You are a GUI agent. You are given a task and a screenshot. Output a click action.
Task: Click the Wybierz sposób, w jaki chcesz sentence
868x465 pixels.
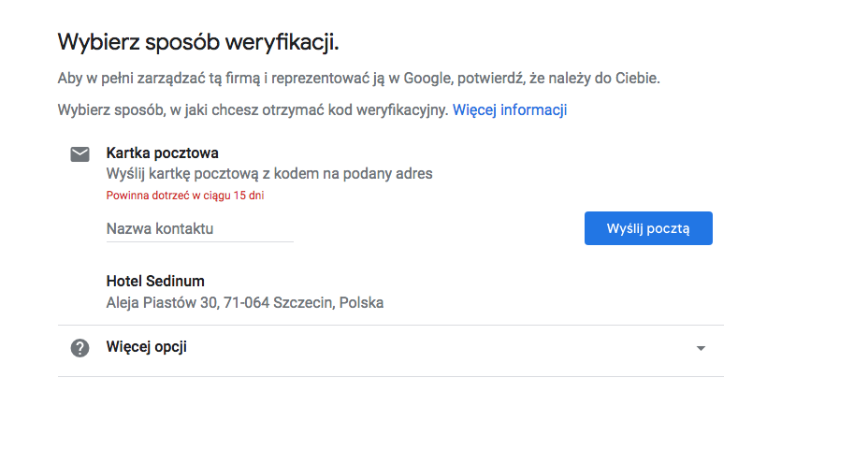253,109
